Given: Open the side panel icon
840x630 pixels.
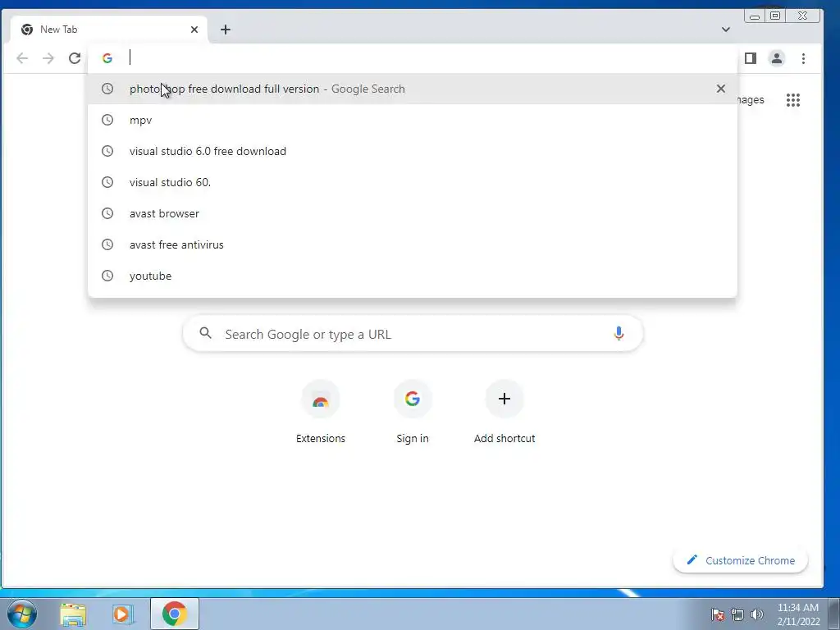Looking at the screenshot, I should click(750, 58).
